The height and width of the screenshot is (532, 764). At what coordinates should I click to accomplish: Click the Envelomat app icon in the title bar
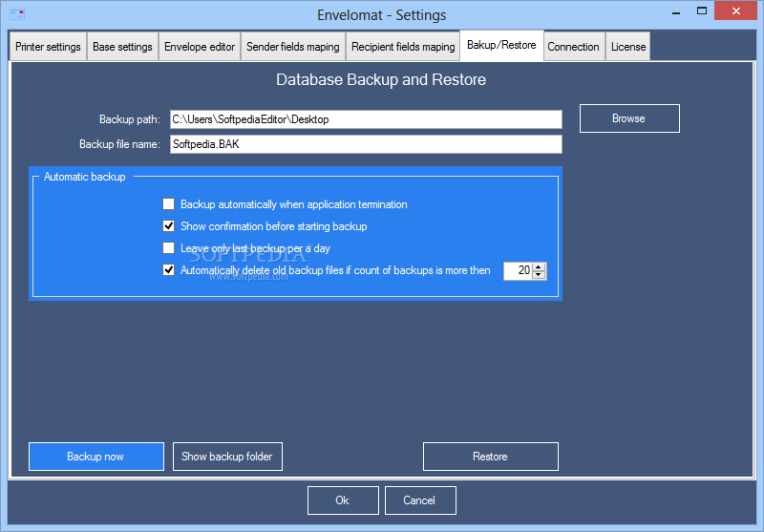pos(17,14)
